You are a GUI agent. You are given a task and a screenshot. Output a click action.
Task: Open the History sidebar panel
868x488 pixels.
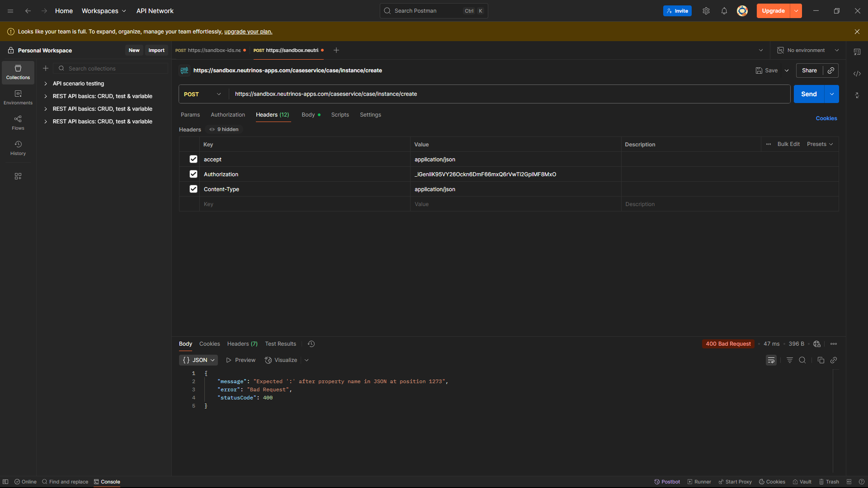click(18, 148)
